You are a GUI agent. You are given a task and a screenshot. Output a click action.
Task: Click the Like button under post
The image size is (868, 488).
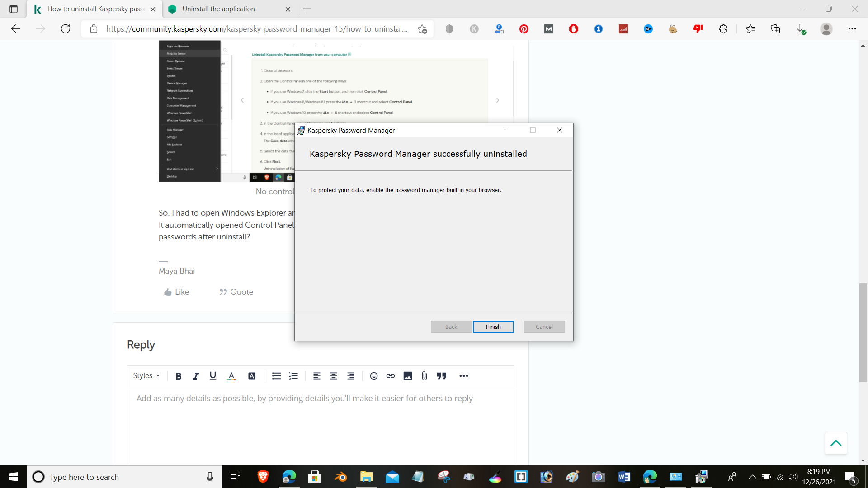pos(177,292)
